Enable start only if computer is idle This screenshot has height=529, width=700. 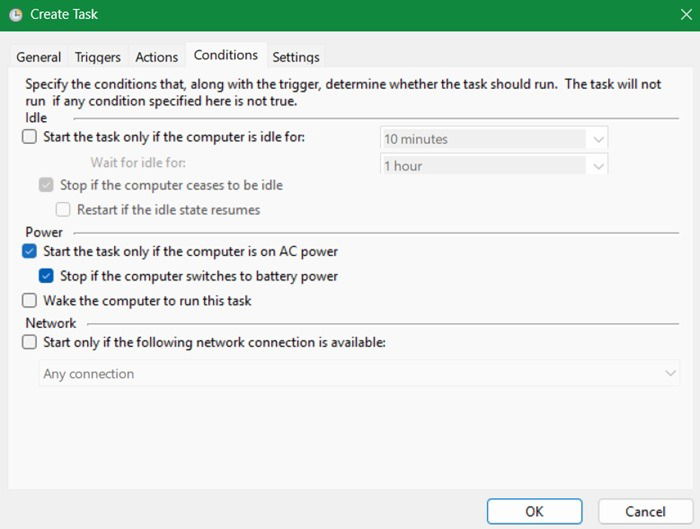click(x=29, y=138)
